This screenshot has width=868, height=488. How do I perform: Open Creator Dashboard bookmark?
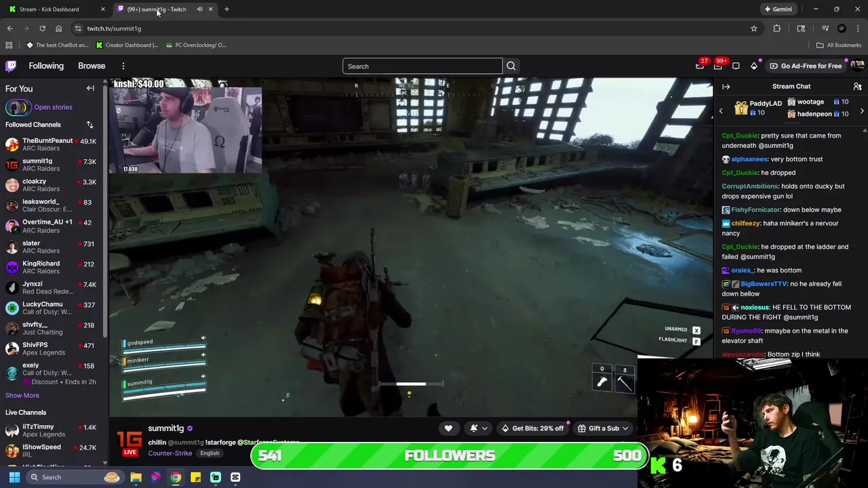click(x=126, y=45)
